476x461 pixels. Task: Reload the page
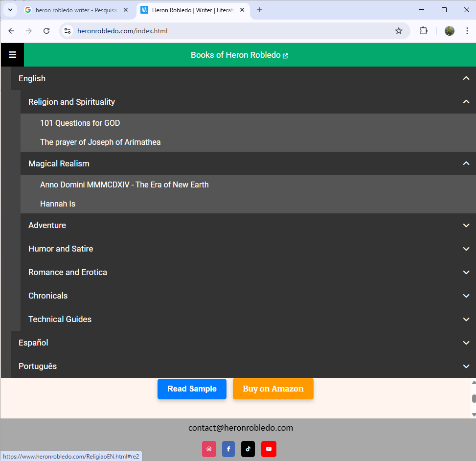point(46,31)
